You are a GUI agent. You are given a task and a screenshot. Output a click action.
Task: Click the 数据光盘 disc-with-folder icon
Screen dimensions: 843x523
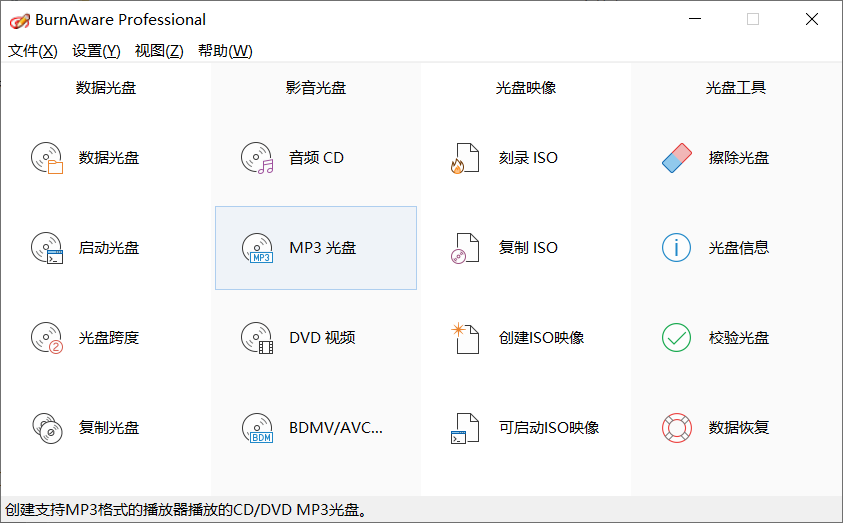pyautogui.click(x=47, y=158)
